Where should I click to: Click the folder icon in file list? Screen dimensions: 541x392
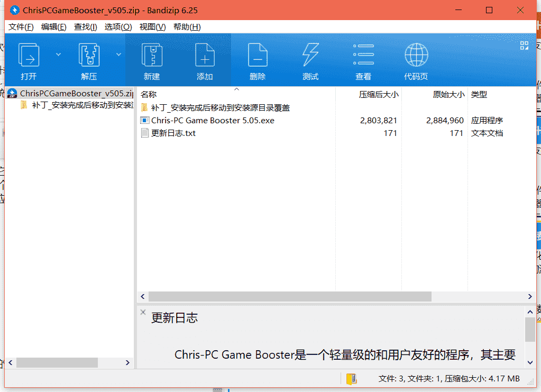coord(144,108)
